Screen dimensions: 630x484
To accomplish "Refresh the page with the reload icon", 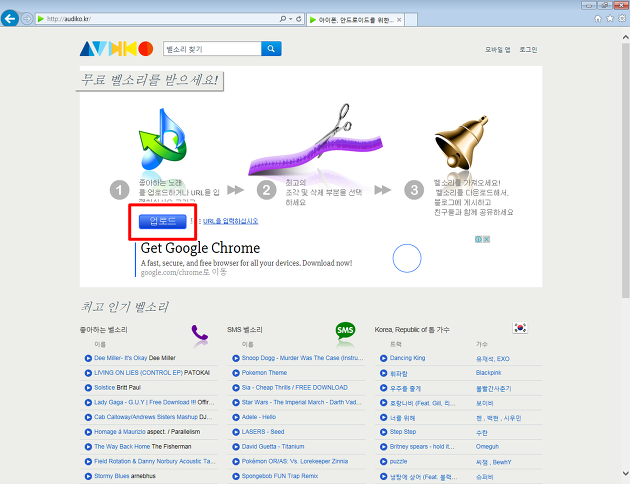I will click(299, 18).
